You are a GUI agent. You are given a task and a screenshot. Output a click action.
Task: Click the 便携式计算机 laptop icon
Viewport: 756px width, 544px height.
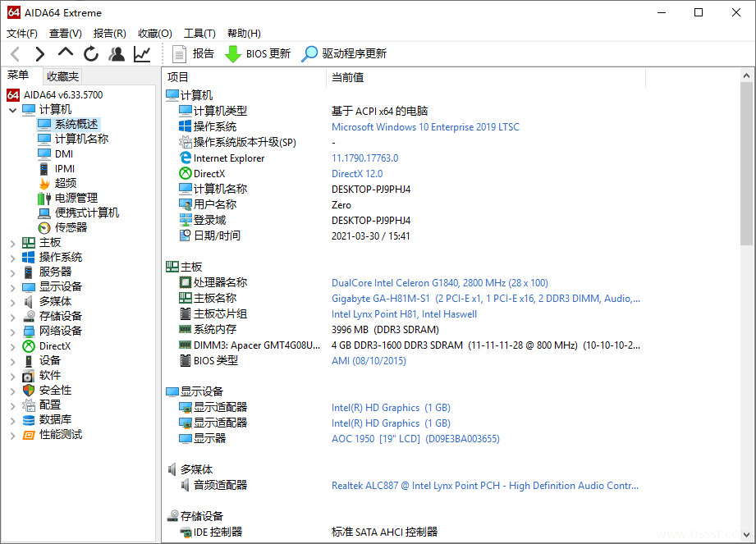tap(44, 213)
